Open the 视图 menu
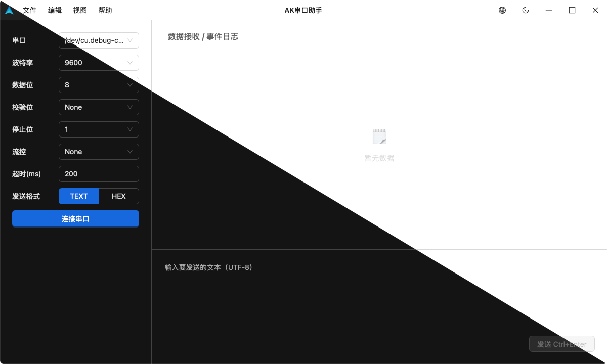The image size is (607, 364). tap(80, 10)
